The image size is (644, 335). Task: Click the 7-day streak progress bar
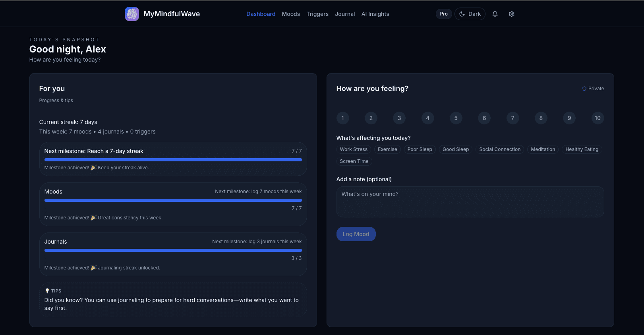pyautogui.click(x=173, y=160)
